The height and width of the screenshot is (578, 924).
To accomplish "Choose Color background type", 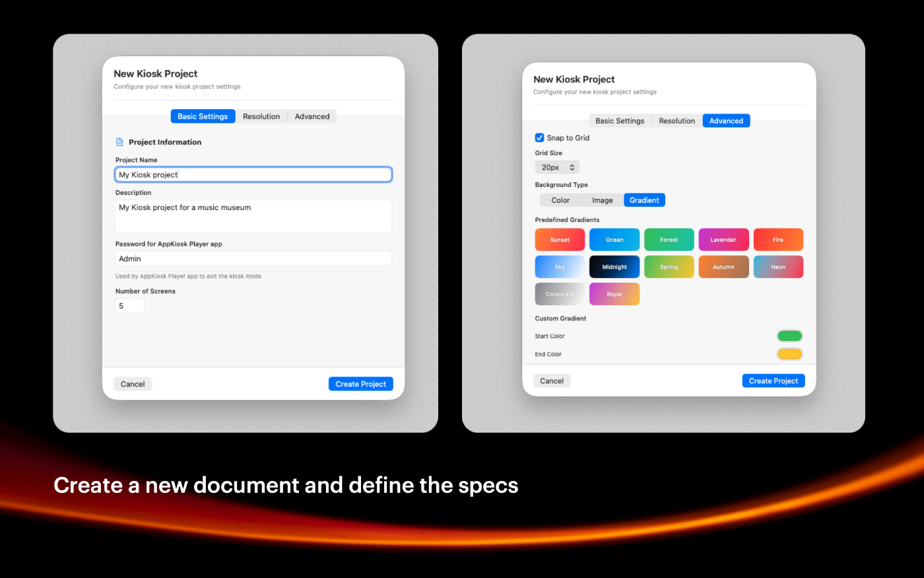I will [x=560, y=200].
